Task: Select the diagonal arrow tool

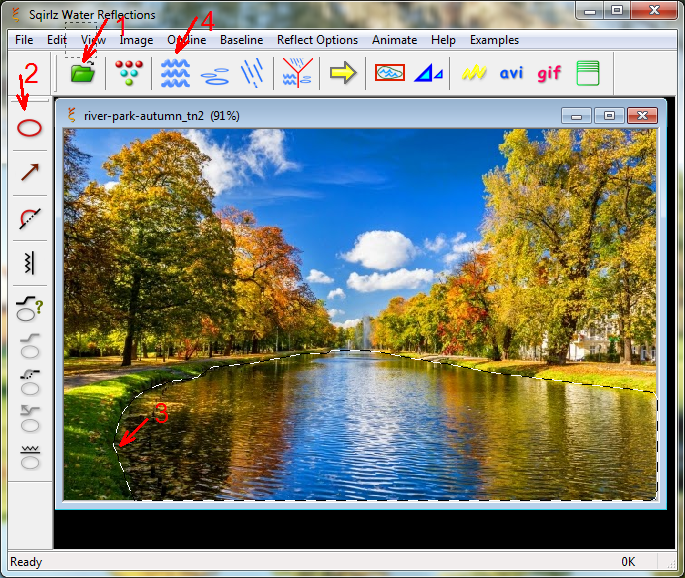Action: click(30, 173)
